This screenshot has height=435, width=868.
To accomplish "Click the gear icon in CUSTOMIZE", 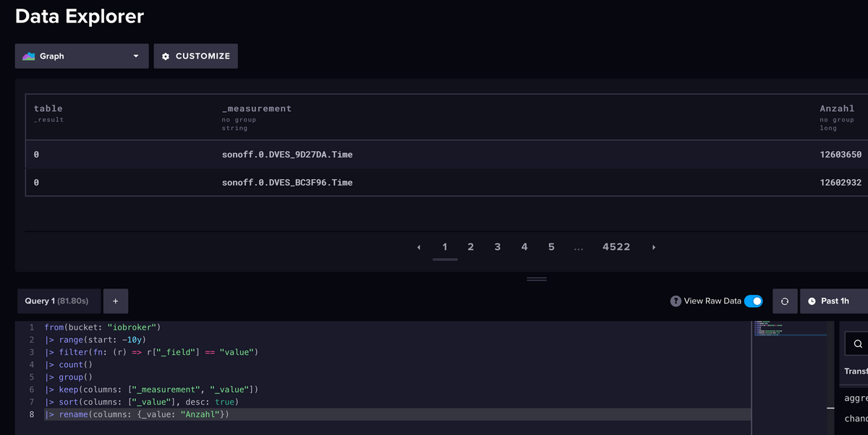I will click(166, 56).
